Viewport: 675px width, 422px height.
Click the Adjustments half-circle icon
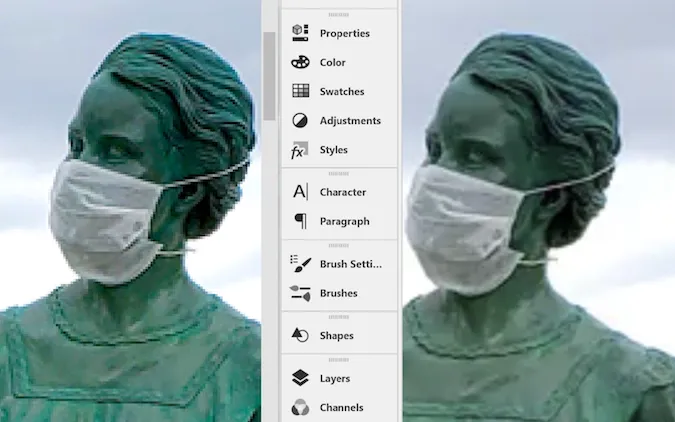coord(300,120)
